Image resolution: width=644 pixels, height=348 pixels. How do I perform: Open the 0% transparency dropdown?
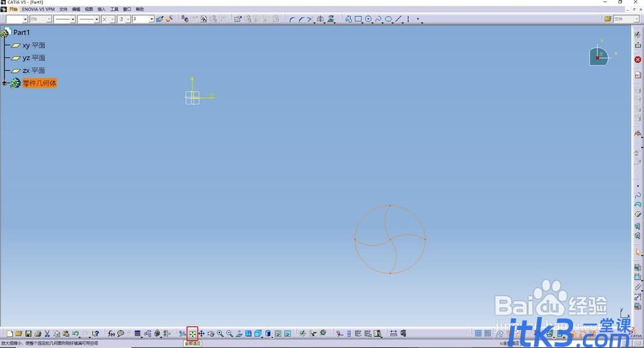click(40, 19)
